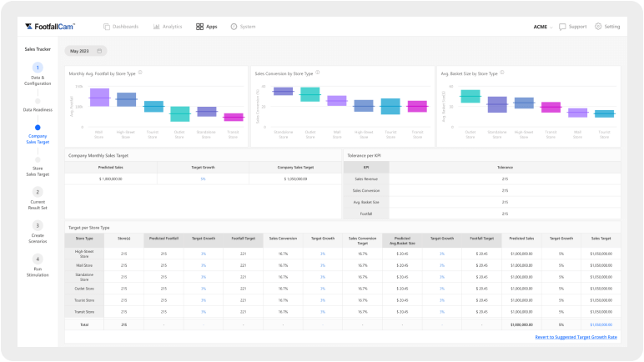Select the Tourist Store row label
Viewport: 644px width, 362px height.
click(84, 300)
